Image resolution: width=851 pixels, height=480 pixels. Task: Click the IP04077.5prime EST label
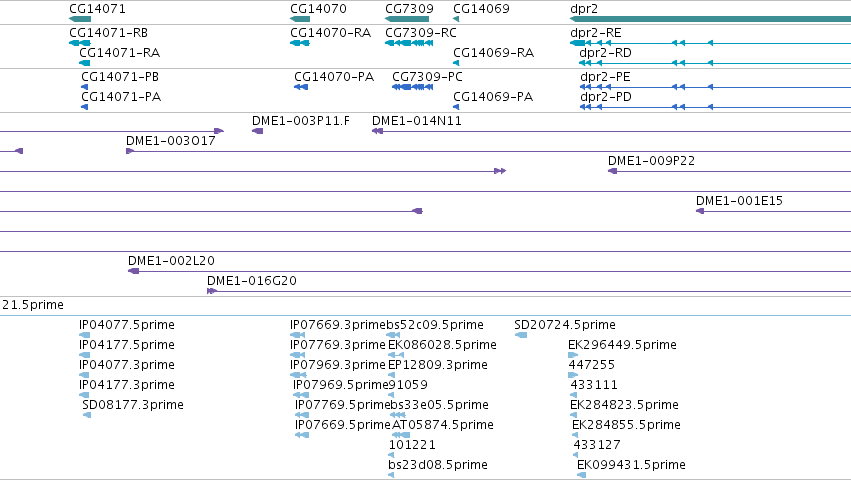[x=127, y=325]
